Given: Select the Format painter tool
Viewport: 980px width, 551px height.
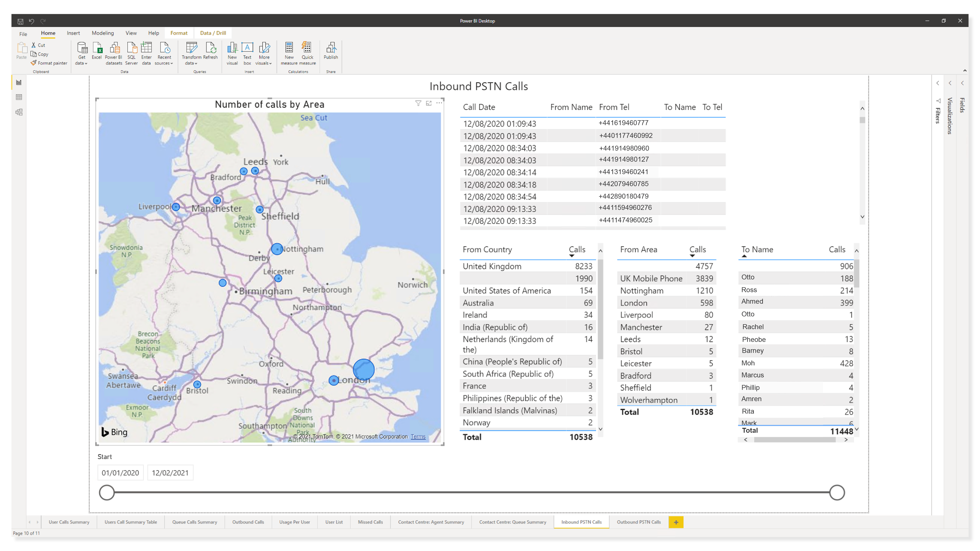Looking at the screenshot, I should [49, 63].
